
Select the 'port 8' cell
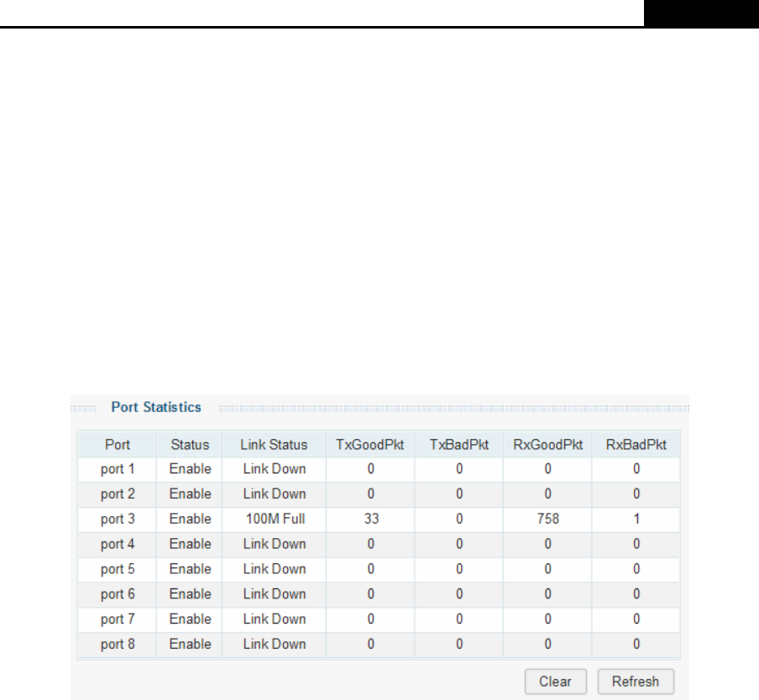(118, 645)
